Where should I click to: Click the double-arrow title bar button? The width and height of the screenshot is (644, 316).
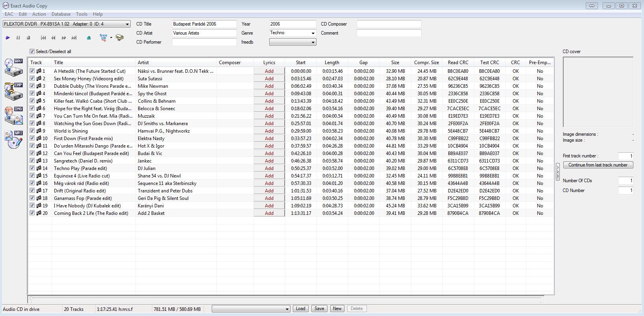click(592, 6)
